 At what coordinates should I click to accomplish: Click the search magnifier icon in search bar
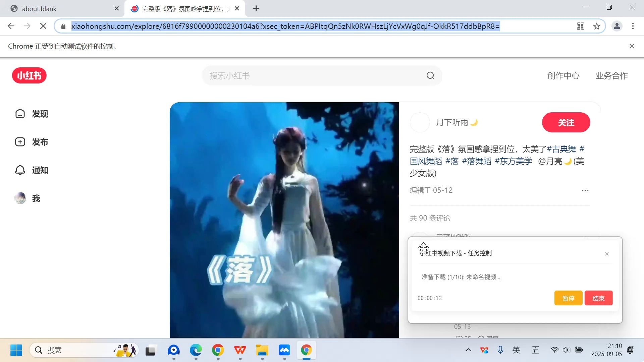(x=430, y=76)
